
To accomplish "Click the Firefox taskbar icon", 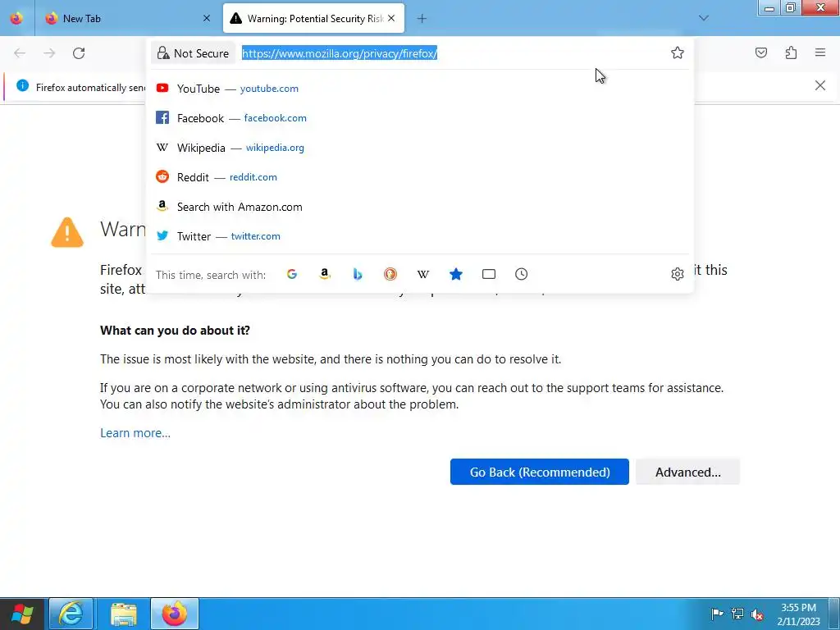I will point(175,614).
